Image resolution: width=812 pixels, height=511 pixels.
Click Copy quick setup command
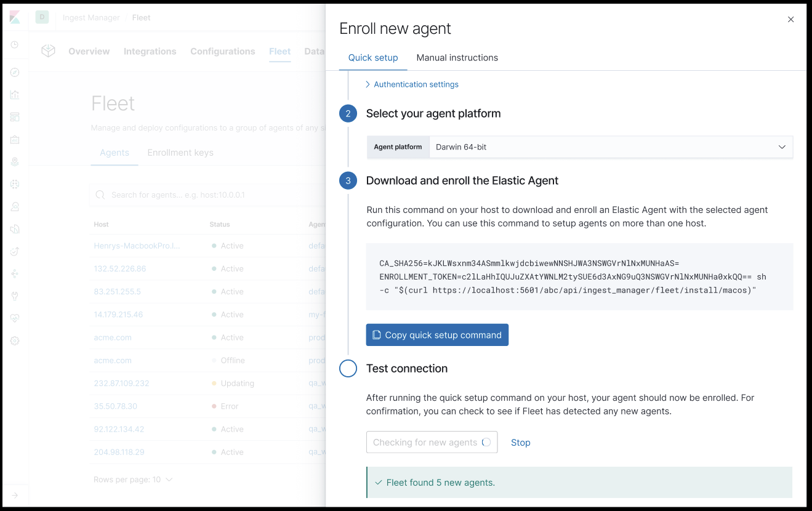click(x=437, y=334)
